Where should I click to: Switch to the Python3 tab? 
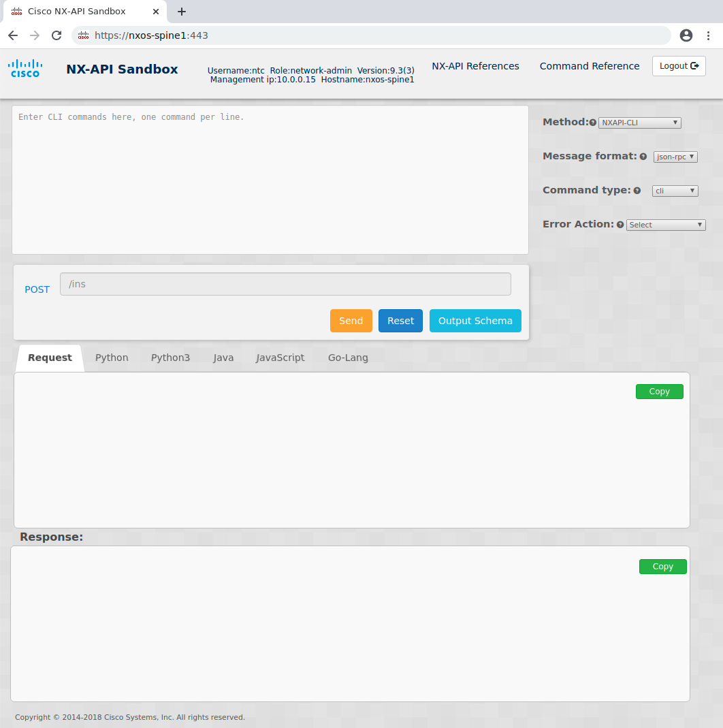(170, 357)
